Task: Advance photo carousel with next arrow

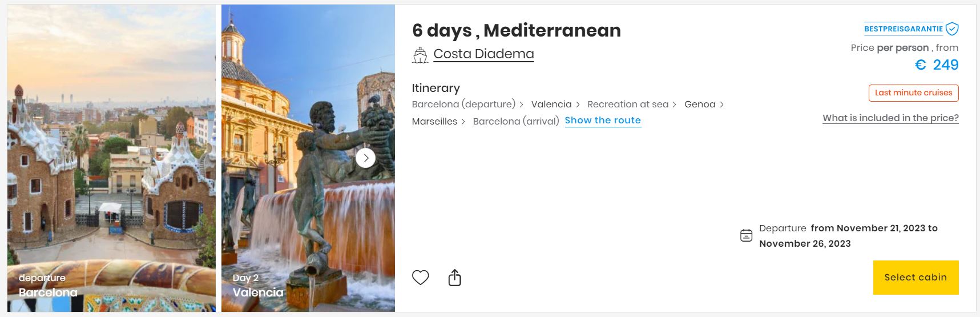Action: coord(366,158)
